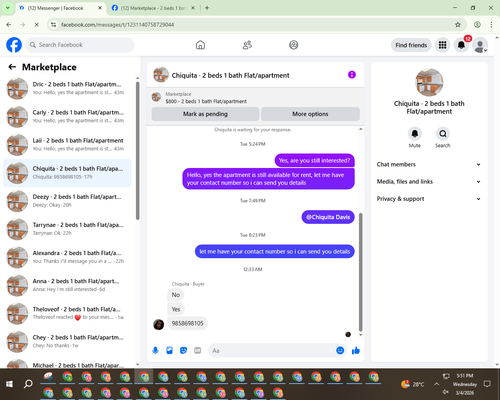Go back in browser history
Screen dimensions: 500x400
(x=9, y=24)
